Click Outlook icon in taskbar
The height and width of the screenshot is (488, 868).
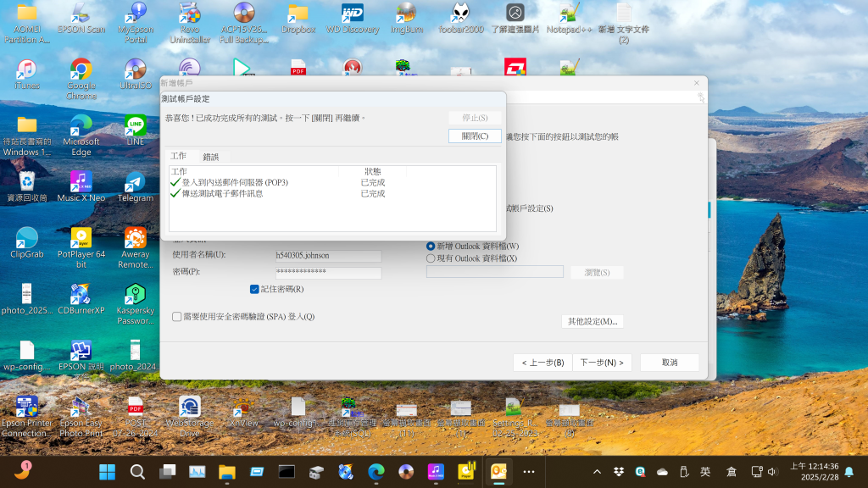498,471
